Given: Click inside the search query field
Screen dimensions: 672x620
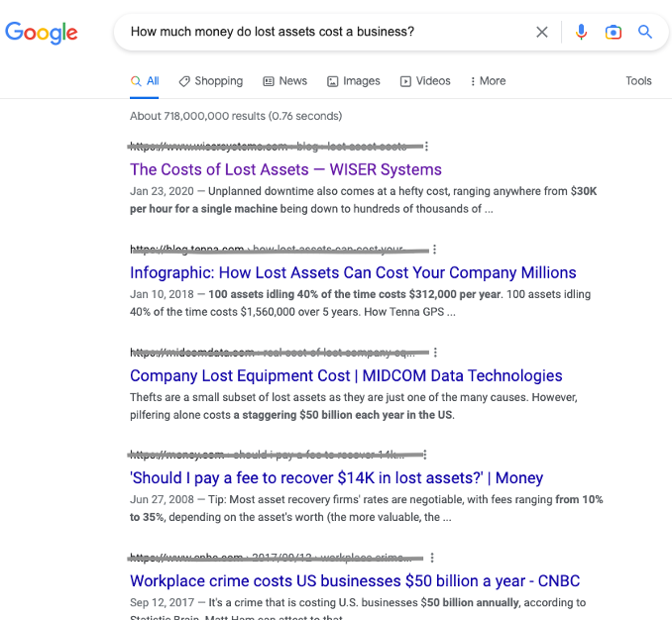Looking at the screenshot, I should pos(317,32).
